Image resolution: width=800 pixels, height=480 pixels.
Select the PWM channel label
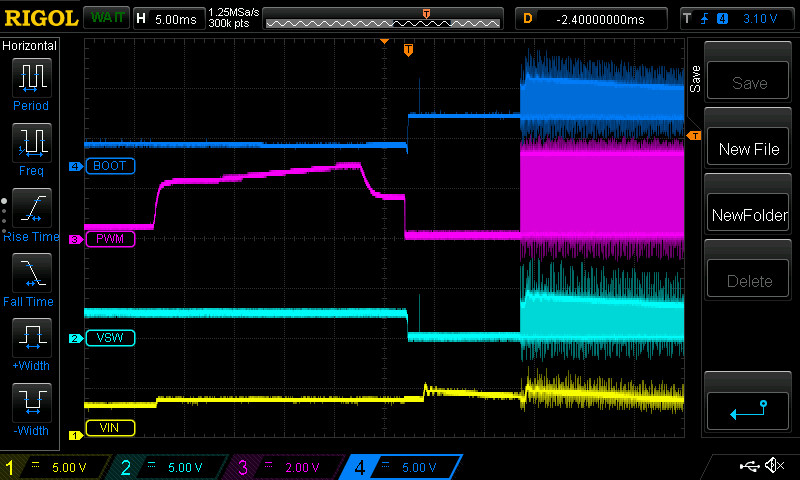pos(110,239)
